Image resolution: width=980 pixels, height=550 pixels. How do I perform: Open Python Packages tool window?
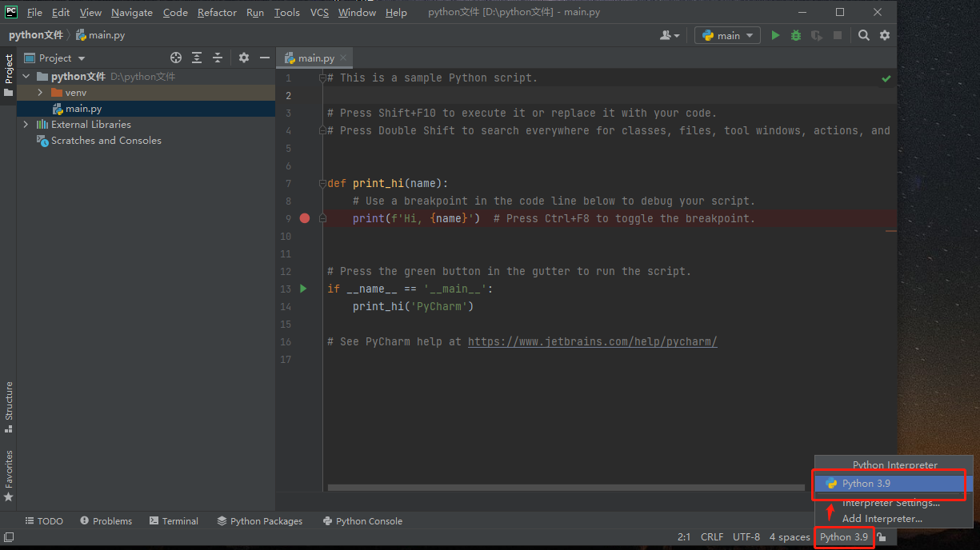click(259, 521)
